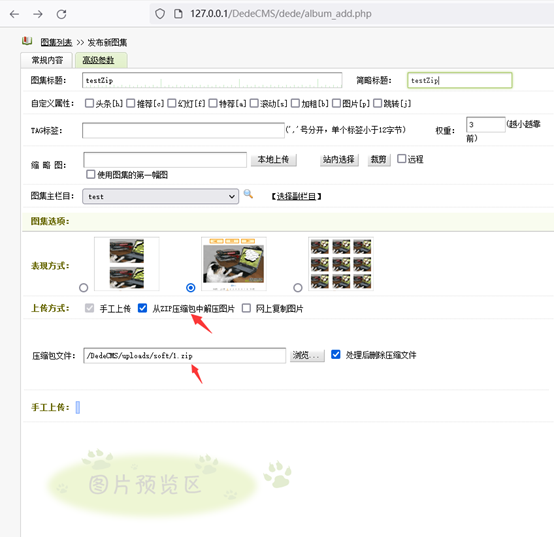The height and width of the screenshot is (537, 554).
Task: Click the book icon beside 图集列表
Action: pyautogui.click(x=27, y=41)
